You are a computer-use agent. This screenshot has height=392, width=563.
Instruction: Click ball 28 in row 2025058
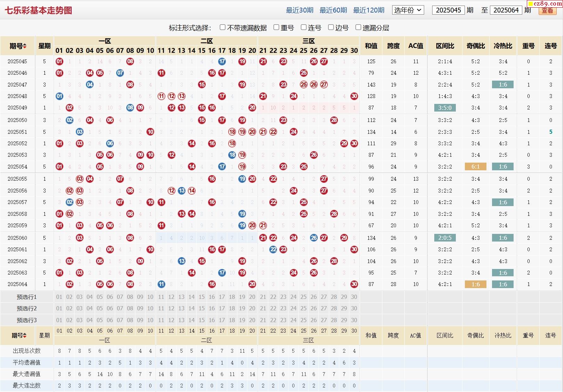(334, 214)
